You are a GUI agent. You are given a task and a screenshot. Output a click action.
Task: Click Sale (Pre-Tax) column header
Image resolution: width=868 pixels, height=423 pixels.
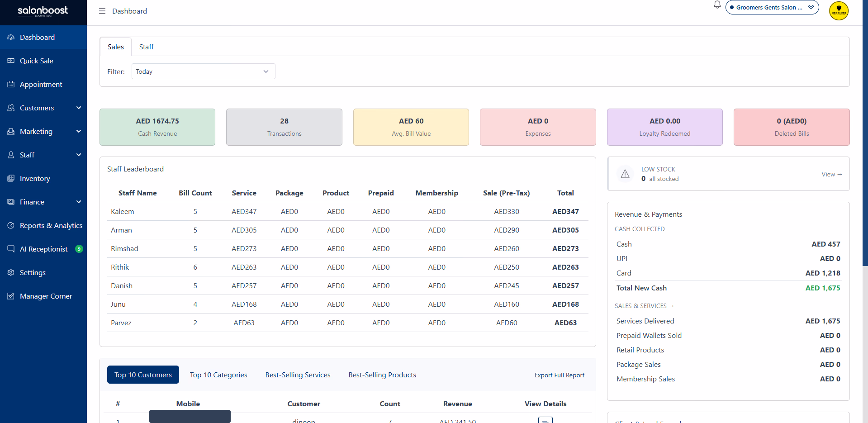pos(507,193)
